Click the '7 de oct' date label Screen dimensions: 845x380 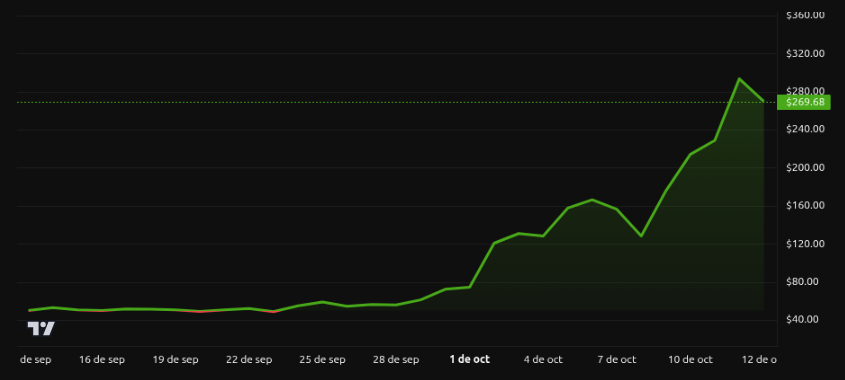click(617, 360)
